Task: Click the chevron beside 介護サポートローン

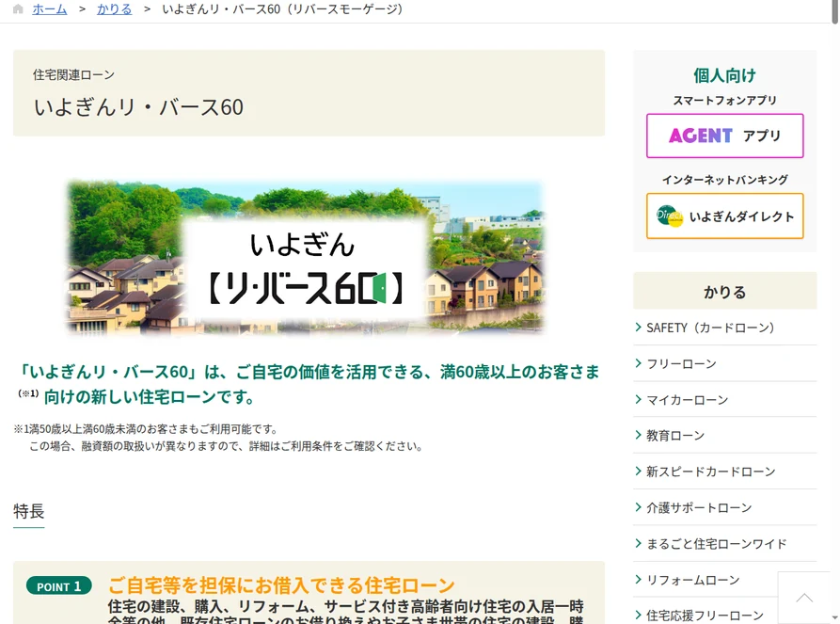Action: (x=638, y=507)
